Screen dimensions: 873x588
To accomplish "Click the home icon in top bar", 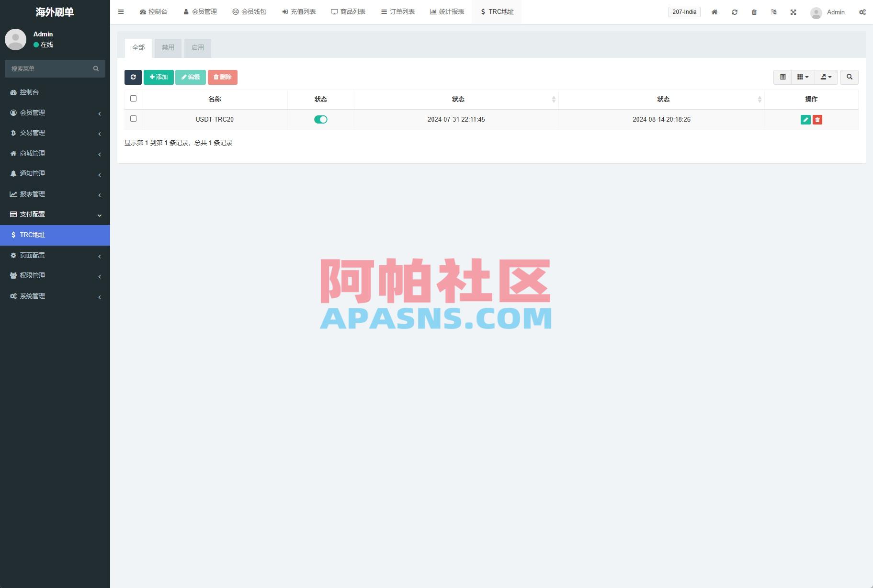I will click(x=714, y=12).
